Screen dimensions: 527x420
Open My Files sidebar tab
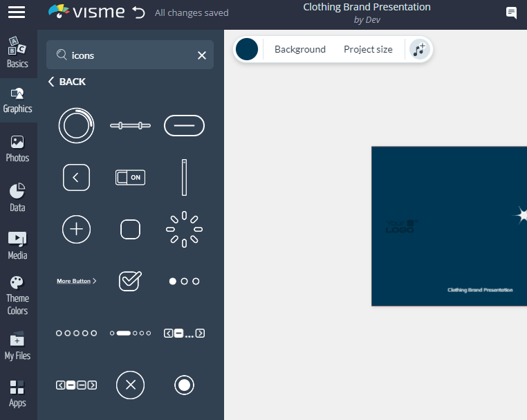pyautogui.click(x=17, y=345)
